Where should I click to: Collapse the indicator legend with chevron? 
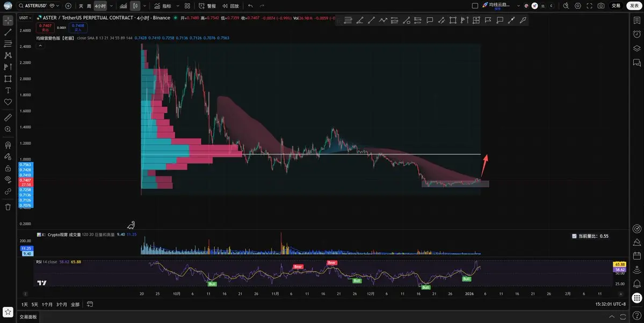coord(40,46)
